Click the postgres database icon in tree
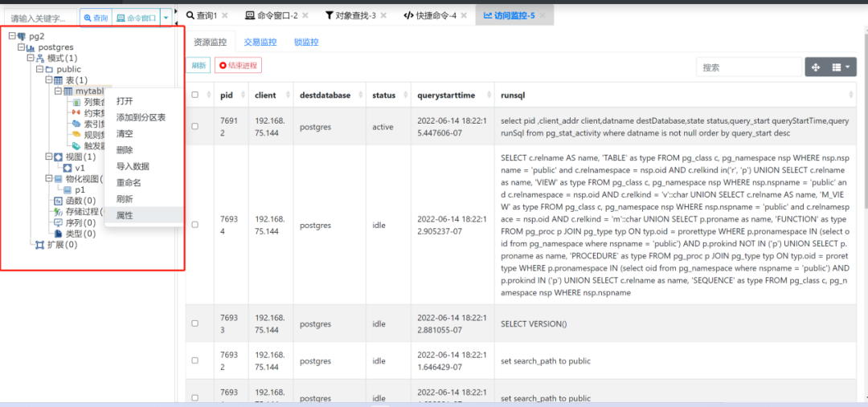The height and width of the screenshot is (407, 868). point(31,47)
